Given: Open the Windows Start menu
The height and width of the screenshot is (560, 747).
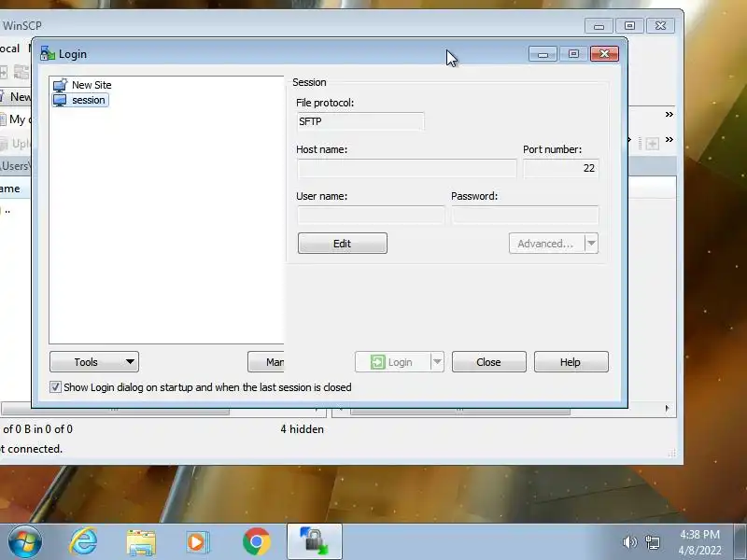Looking at the screenshot, I should (24, 542).
